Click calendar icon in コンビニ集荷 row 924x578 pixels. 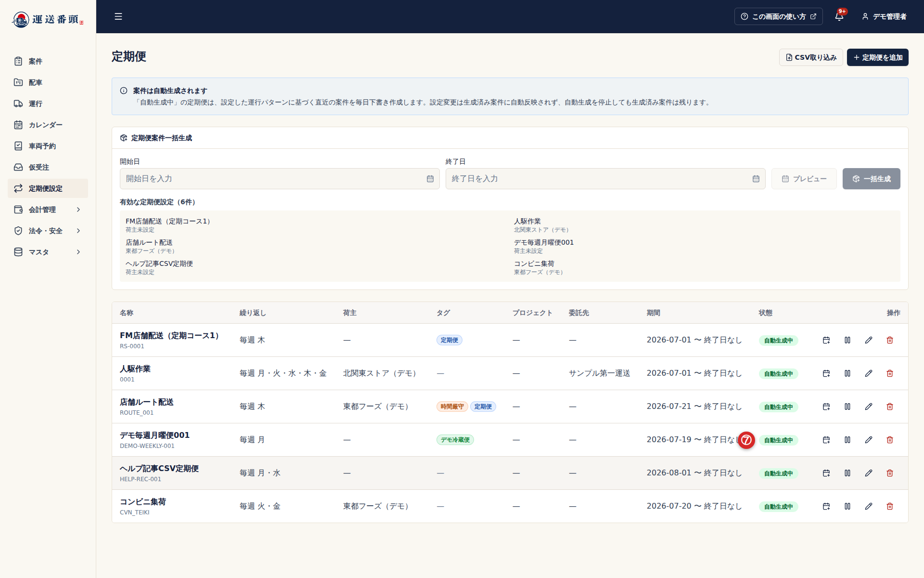826,506
